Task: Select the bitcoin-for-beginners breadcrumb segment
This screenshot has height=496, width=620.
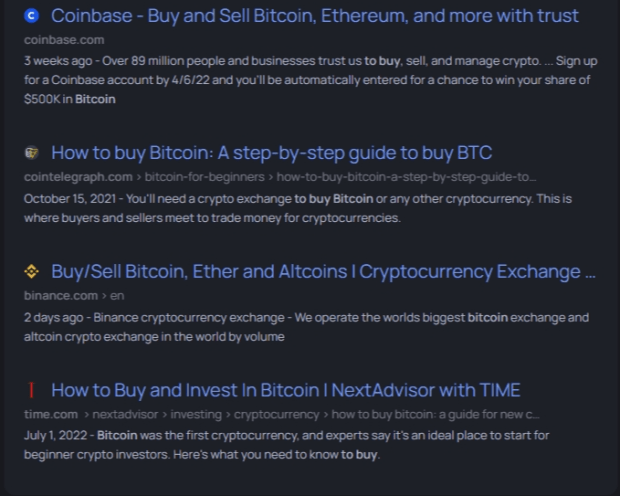Action: click(x=202, y=177)
